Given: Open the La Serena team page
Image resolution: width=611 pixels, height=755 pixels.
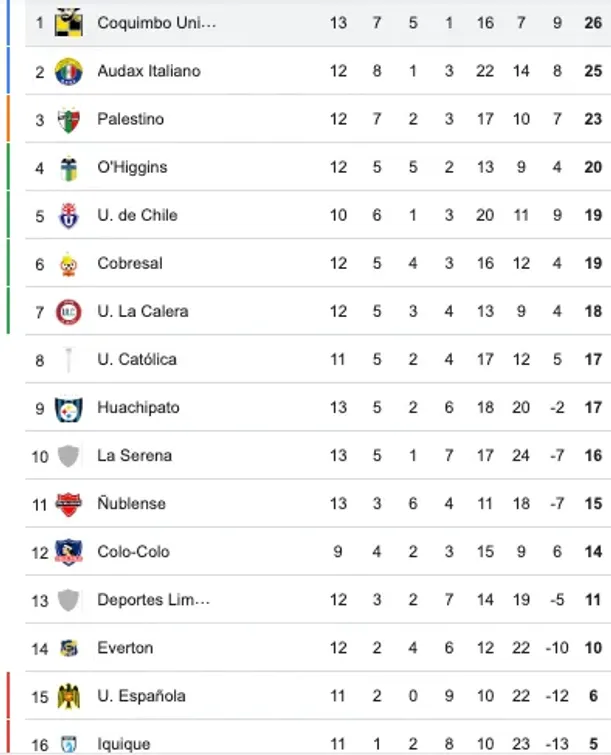Looking at the screenshot, I should tap(134, 455).
